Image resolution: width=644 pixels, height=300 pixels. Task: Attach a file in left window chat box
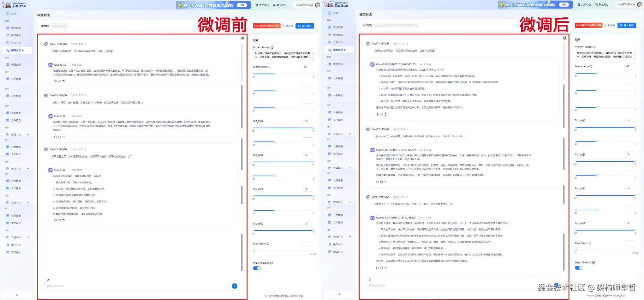[x=48, y=280]
